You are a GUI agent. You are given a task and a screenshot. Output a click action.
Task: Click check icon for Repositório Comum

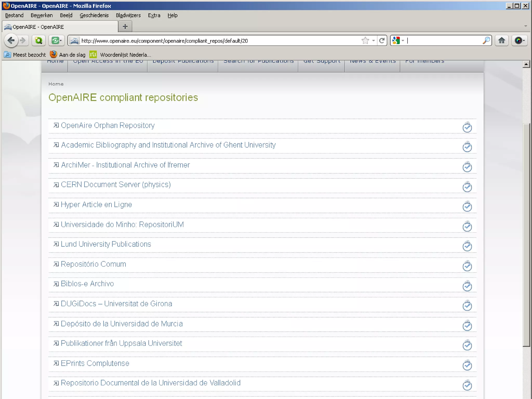click(x=467, y=266)
